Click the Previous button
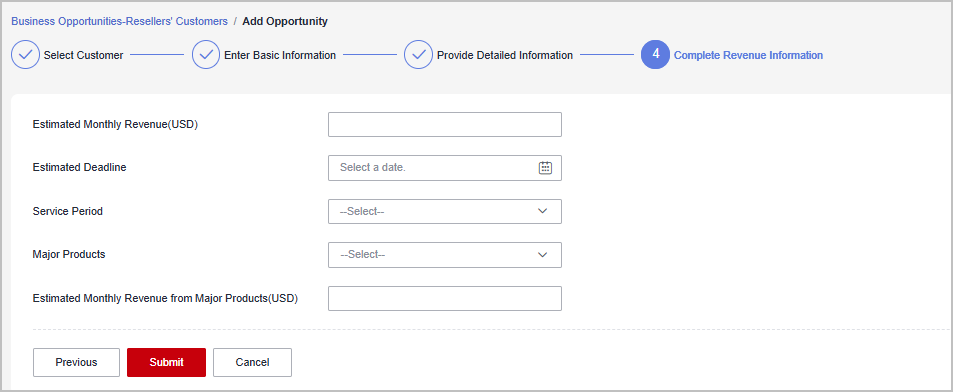 pyautogui.click(x=77, y=362)
